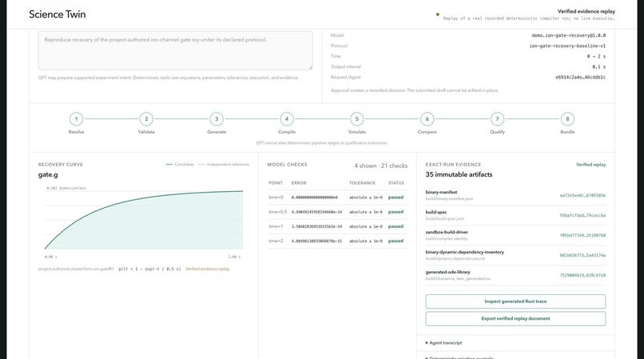Click the 93bafcfdad hash of build-spec
This screenshot has width=644, height=359.
[582, 216]
